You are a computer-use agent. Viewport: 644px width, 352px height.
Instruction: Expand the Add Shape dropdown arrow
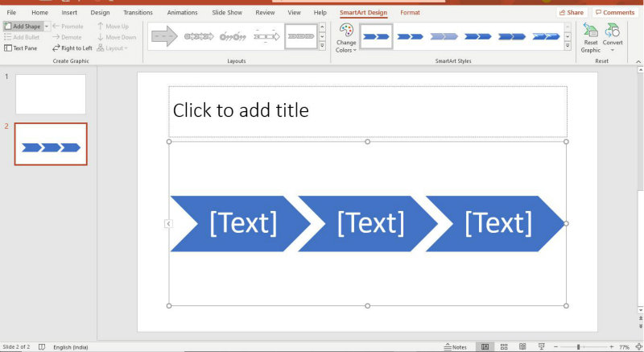point(47,27)
